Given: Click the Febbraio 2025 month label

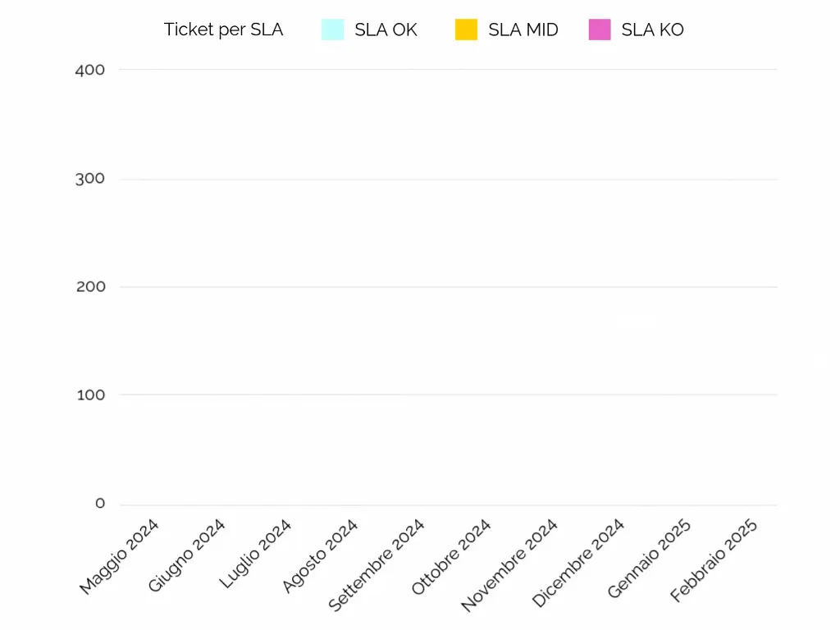Looking at the screenshot, I should coord(714,560).
